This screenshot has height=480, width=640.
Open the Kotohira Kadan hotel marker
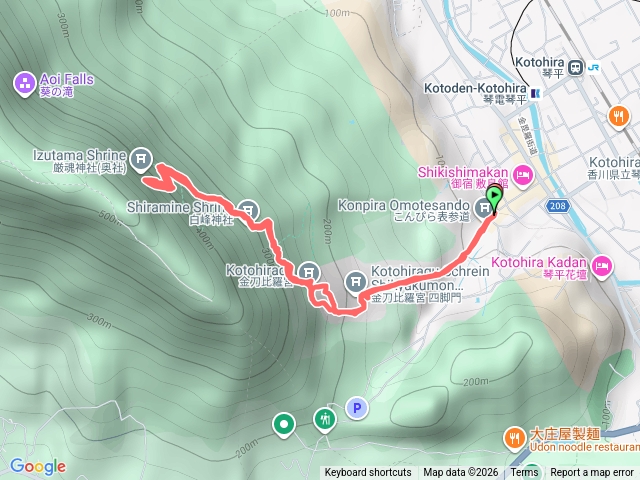point(603,267)
